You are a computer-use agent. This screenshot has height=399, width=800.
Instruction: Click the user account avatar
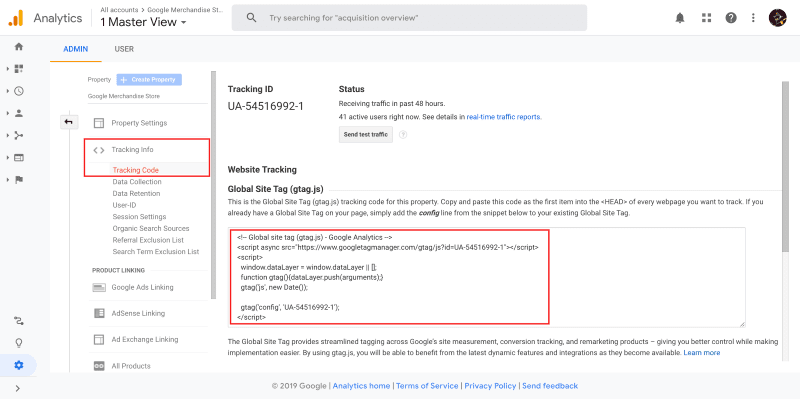(x=778, y=18)
